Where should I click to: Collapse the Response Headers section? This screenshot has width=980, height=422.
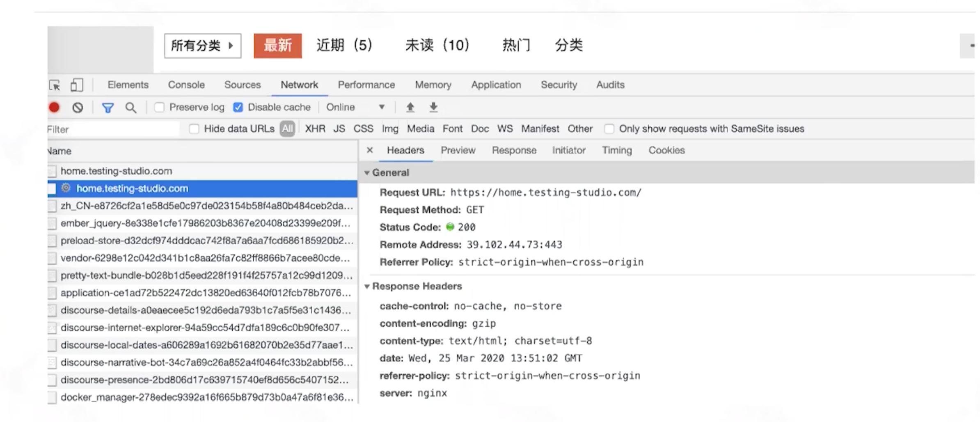coord(367,287)
